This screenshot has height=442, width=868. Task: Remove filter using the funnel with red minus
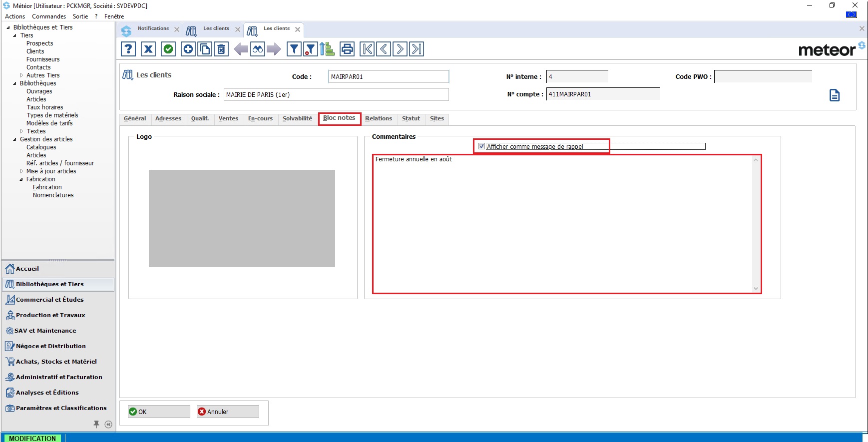pos(310,49)
